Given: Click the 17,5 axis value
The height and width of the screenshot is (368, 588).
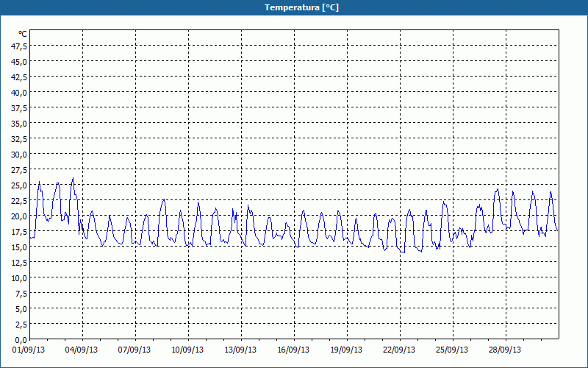Looking at the screenshot, I should 19,232.
